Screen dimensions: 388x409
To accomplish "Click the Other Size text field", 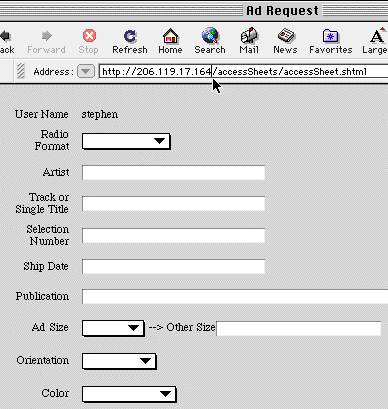I will click(299, 328).
